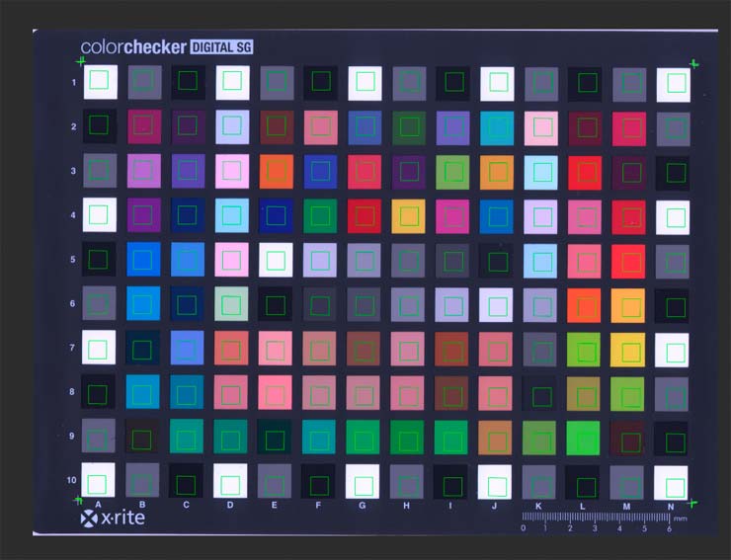Viewport: 731px width, 560px height.
Task: Choose the light pink patch at K2
Action: pyautogui.click(x=541, y=128)
